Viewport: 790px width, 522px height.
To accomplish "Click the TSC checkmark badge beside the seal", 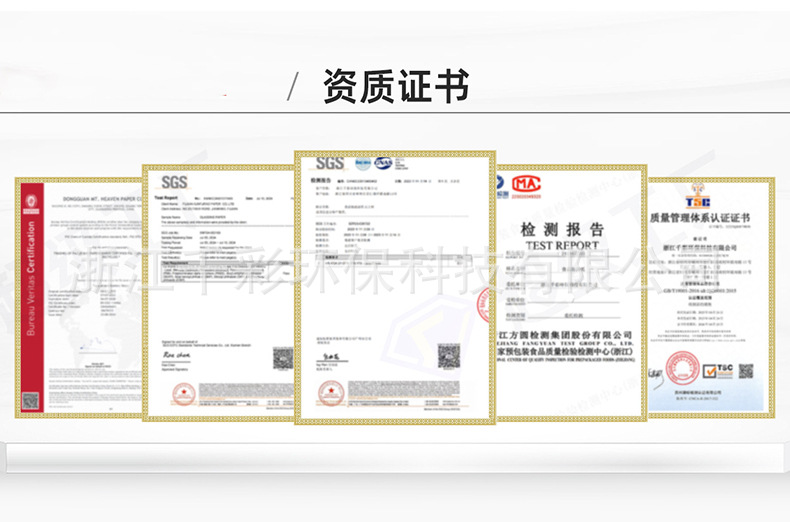I will 718,371.
